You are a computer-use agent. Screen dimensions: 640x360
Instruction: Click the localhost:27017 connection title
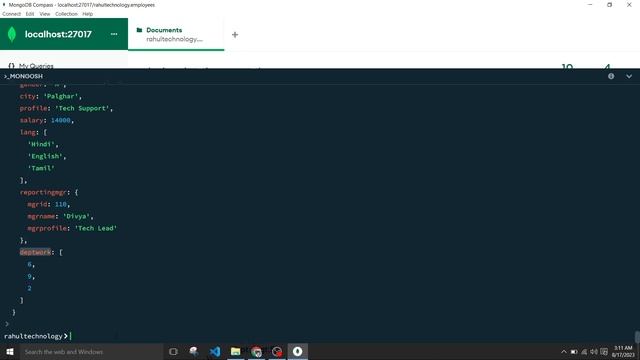58,34
